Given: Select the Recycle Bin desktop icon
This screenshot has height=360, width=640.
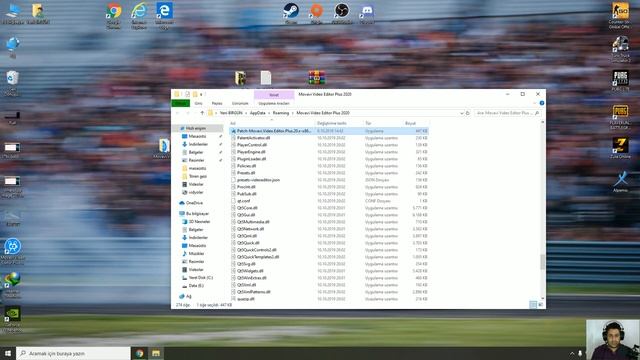Looking at the screenshot, I should [x=12, y=83].
